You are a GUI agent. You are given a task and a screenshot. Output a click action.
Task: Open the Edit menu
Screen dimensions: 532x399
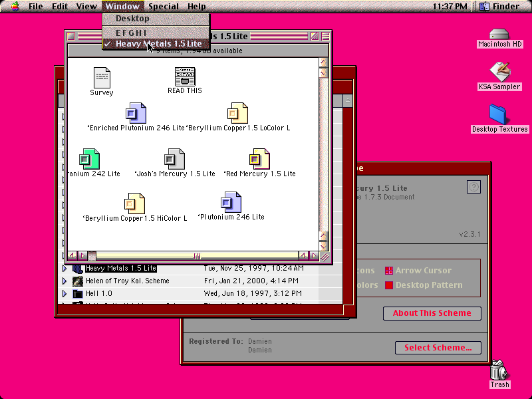pos(60,6)
